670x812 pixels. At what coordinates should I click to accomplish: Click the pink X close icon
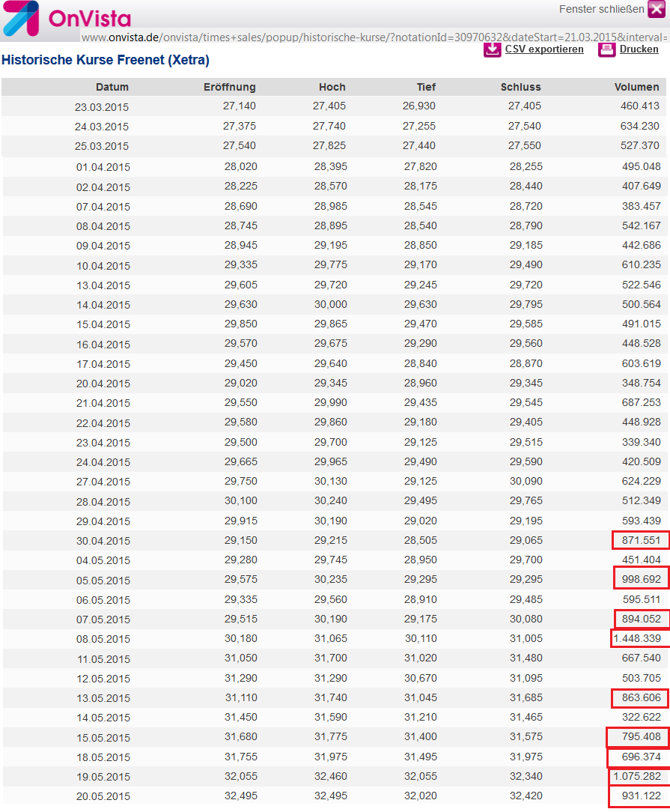point(657,10)
